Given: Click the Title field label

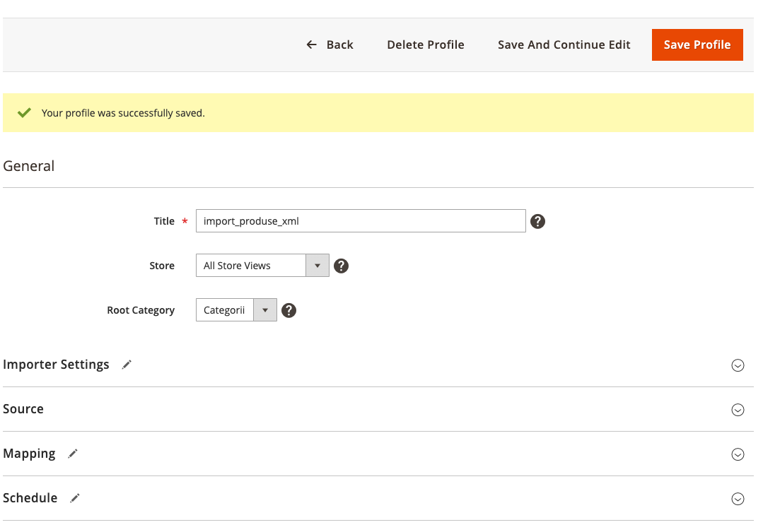Looking at the screenshot, I should 164,221.
